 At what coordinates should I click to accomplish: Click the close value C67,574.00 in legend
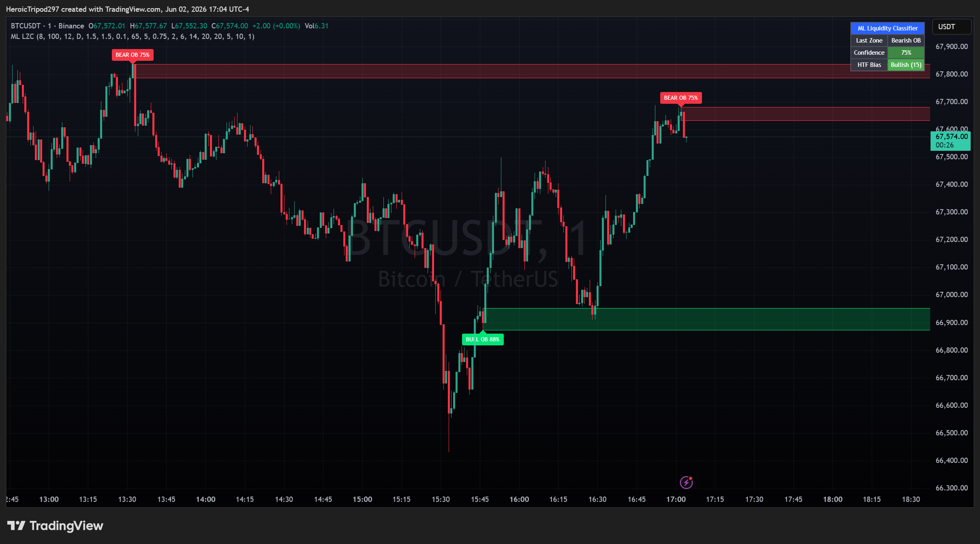coord(230,26)
